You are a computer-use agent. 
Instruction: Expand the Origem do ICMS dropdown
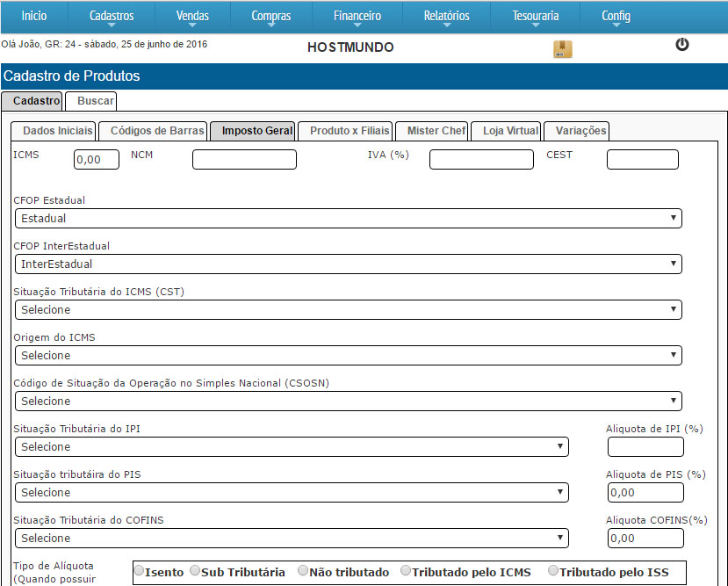[348, 355]
